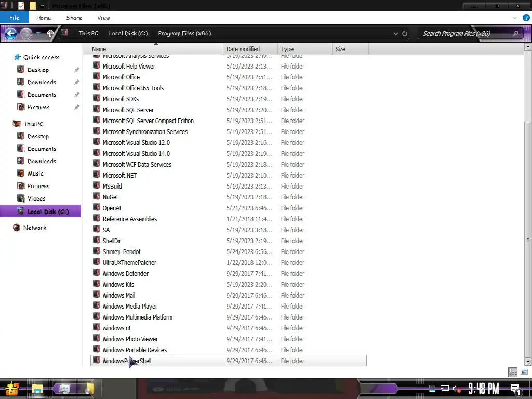Select Network in navigation pane
Screen dimensions: 532x399
[35, 228]
